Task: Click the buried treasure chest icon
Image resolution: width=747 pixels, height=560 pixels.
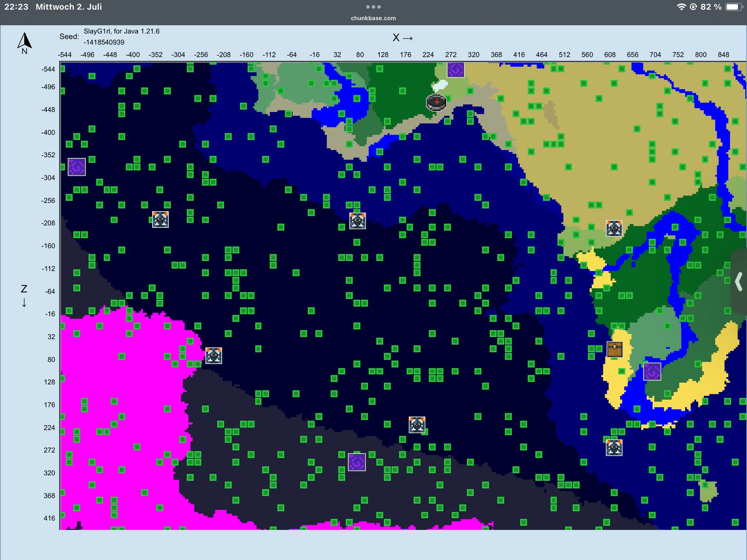Action: pos(615,349)
